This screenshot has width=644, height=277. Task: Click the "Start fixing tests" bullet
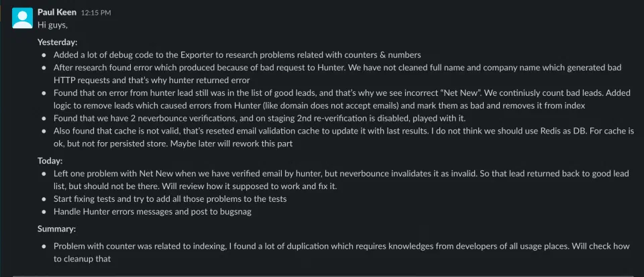(170, 199)
